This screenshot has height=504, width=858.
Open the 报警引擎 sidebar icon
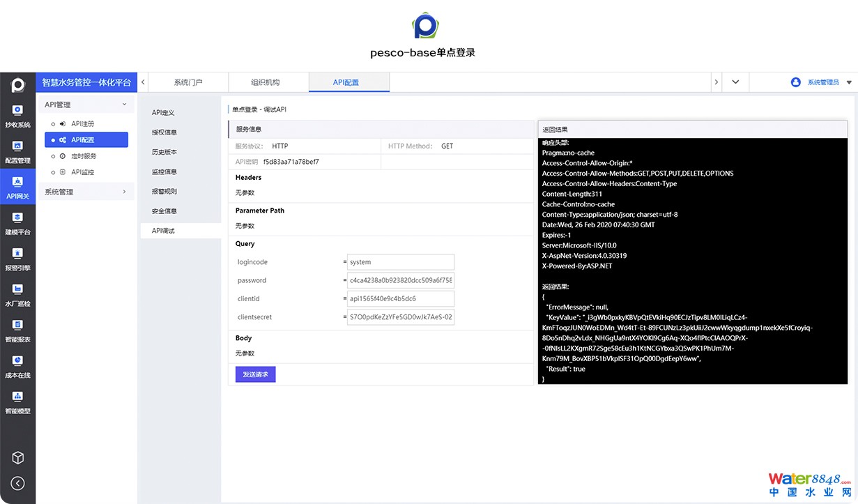click(x=17, y=259)
